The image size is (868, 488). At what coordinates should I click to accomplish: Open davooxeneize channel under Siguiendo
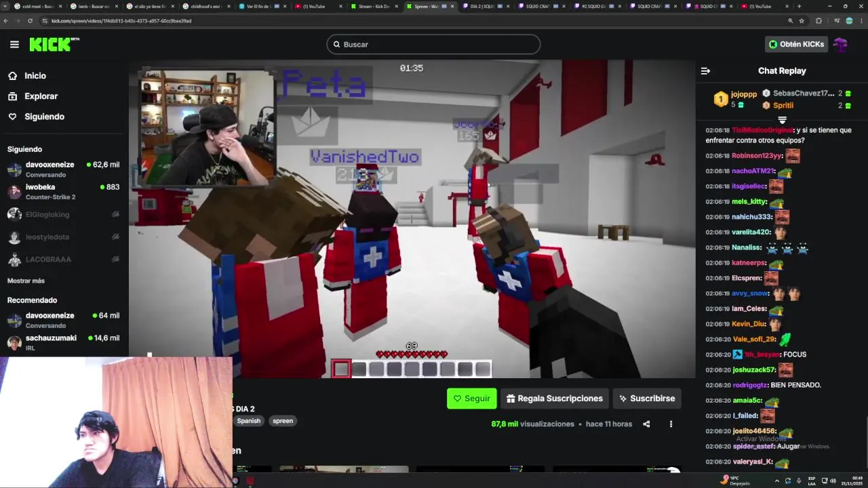[x=63, y=169]
